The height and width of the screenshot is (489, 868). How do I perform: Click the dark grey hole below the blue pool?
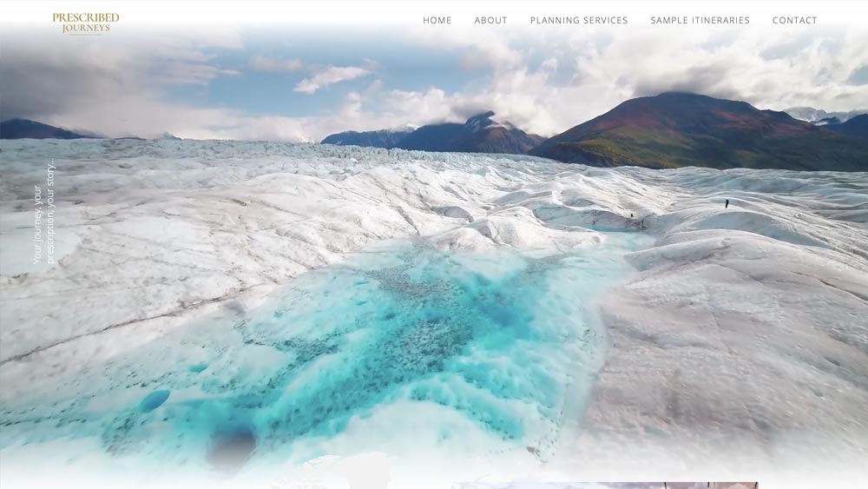(231, 448)
